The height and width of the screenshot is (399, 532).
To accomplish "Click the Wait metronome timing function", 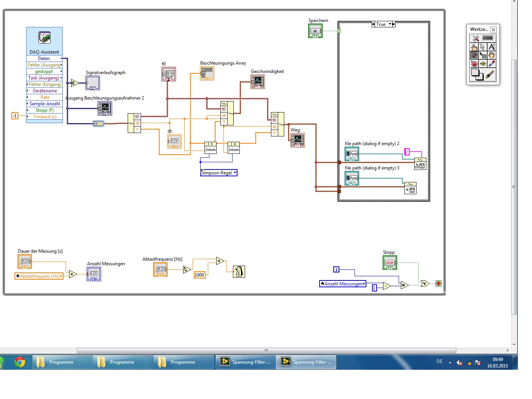I will 239,272.
